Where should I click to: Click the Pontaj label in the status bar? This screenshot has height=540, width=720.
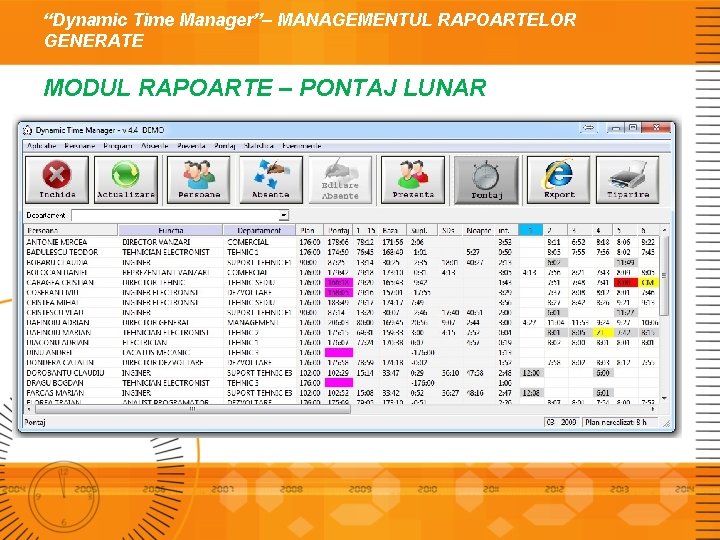tap(35, 422)
